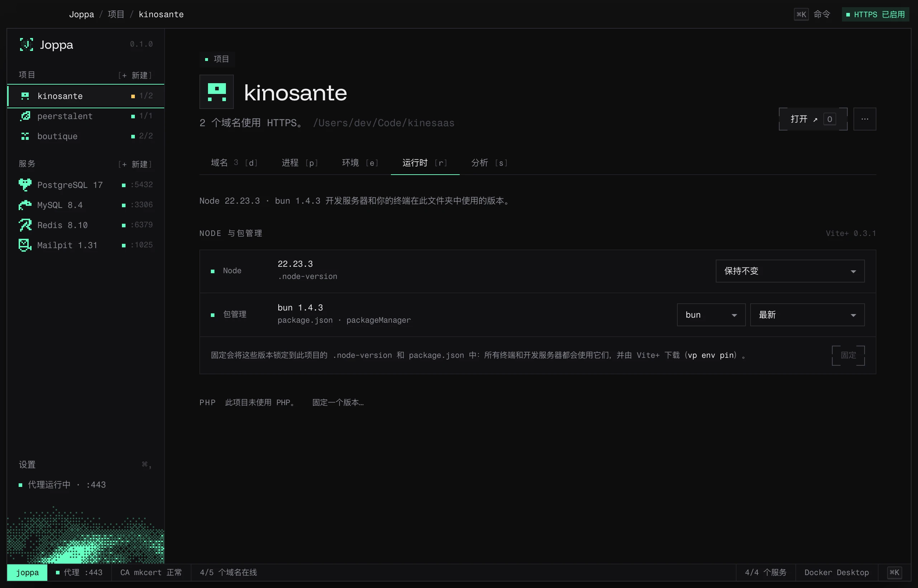Image resolution: width=918 pixels, height=588 pixels.
Task: Click the HTTPS 已启用 badge
Action: (x=875, y=14)
